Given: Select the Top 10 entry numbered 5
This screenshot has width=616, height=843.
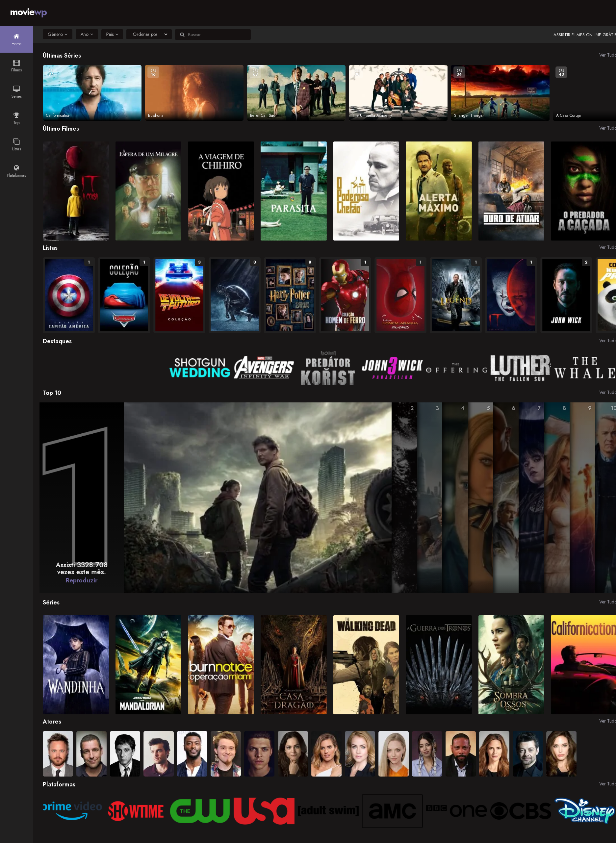Looking at the screenshot, I should pyautogui.click(x=481, y=498).
